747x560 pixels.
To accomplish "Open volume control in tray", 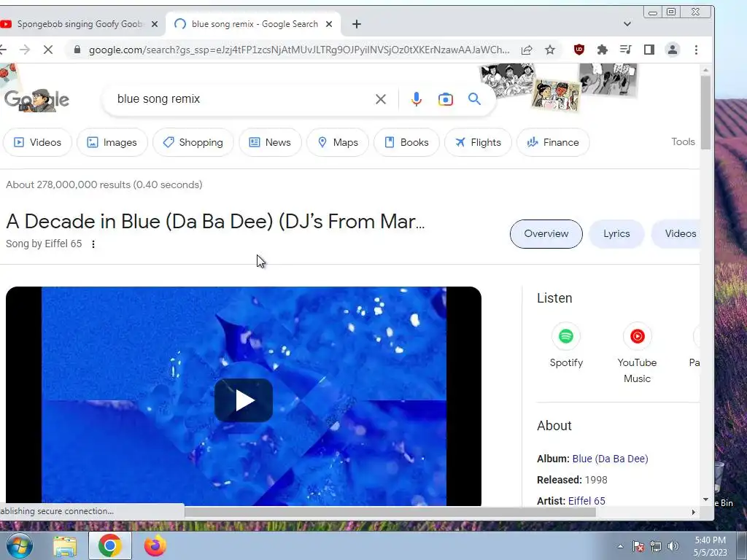I will (x=673, y=546).
